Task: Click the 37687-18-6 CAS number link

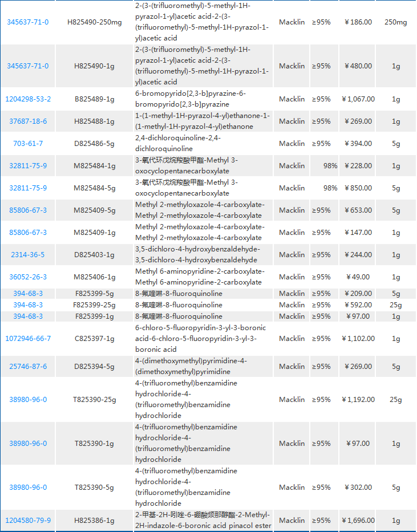Action: coord(28,121)
